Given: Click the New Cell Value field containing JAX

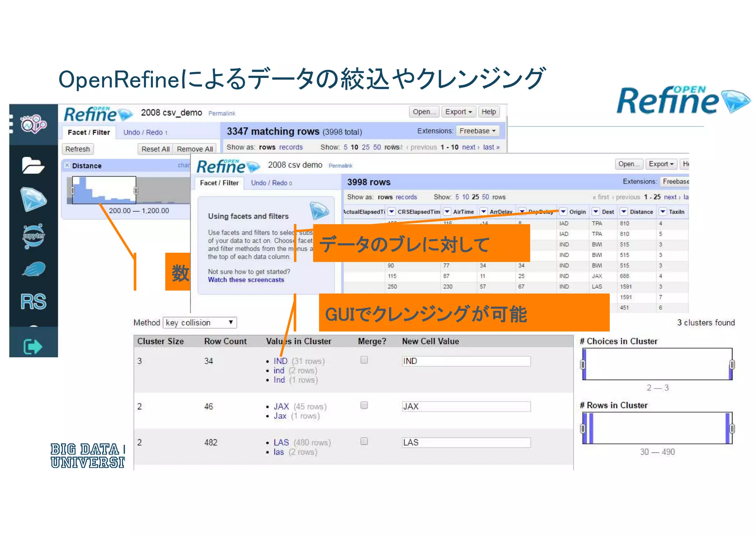Looking at the screenshot, I should (x=466, y=406).
